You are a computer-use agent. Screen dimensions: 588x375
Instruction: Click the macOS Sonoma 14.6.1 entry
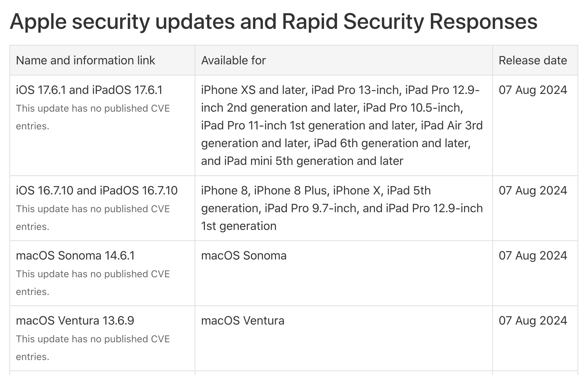[x=75, y=256]
